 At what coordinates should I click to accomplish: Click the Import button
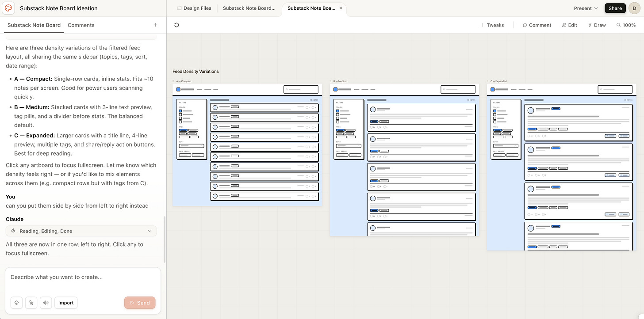(x=66, y=303)
